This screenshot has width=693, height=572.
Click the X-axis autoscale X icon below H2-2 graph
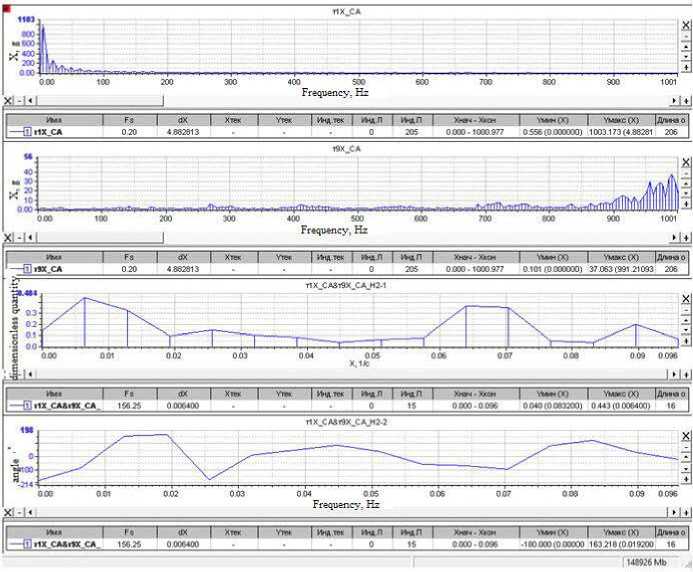[8, 512]
